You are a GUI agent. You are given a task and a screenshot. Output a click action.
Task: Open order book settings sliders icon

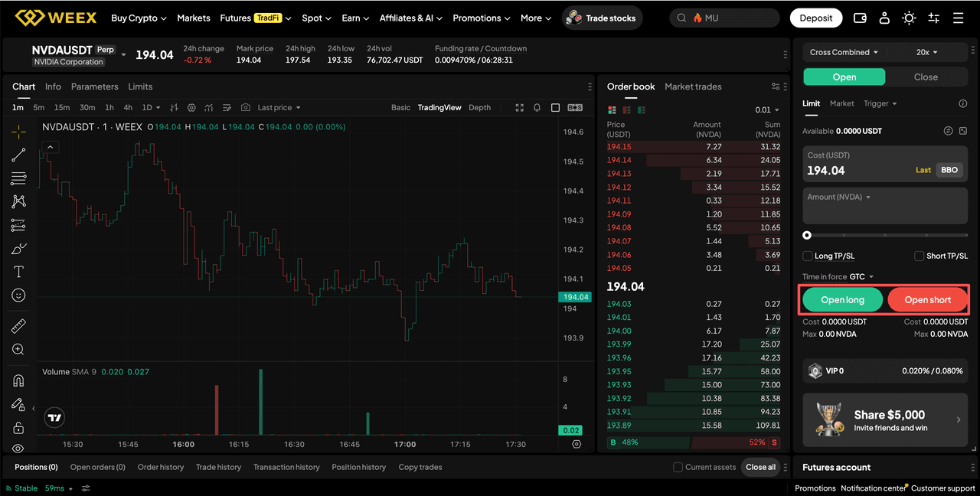pyautogui.click(x=776, y=86)
